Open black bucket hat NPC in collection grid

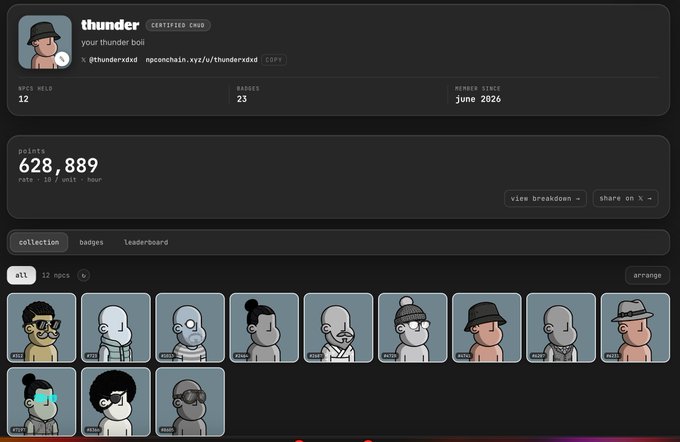coord(487,327)
